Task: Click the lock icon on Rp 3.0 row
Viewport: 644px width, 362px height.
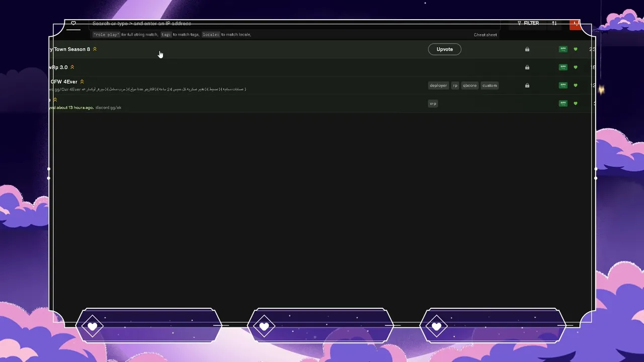Action: (x=527, y=67)
